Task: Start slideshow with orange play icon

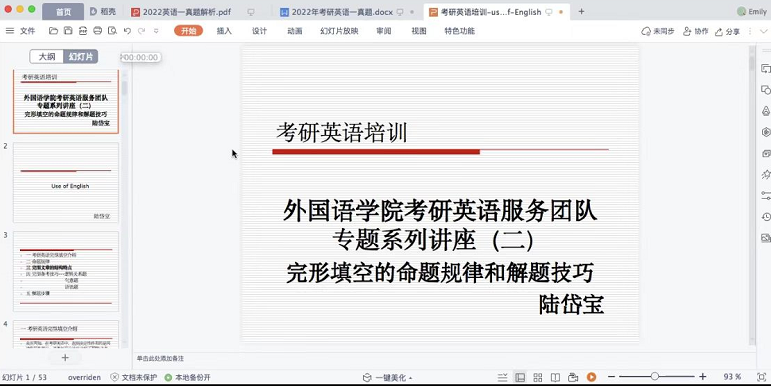Action: pyautogui.click(x=592, y=377)
